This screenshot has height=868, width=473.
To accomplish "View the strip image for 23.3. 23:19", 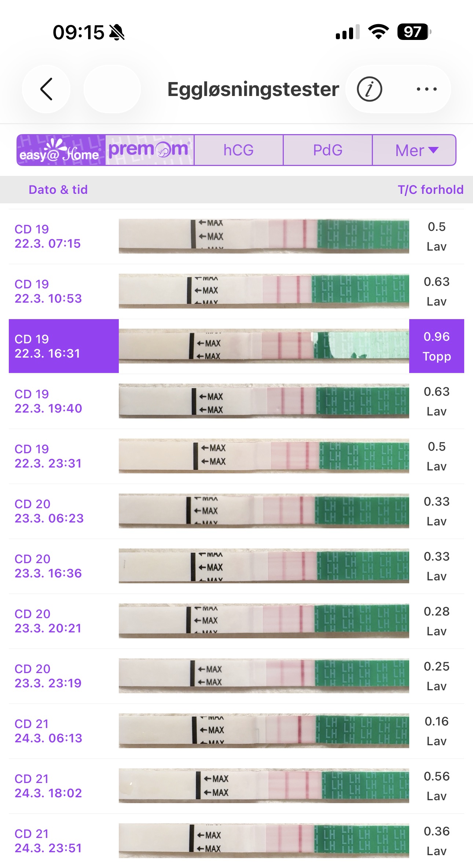I will click(264, 676).
